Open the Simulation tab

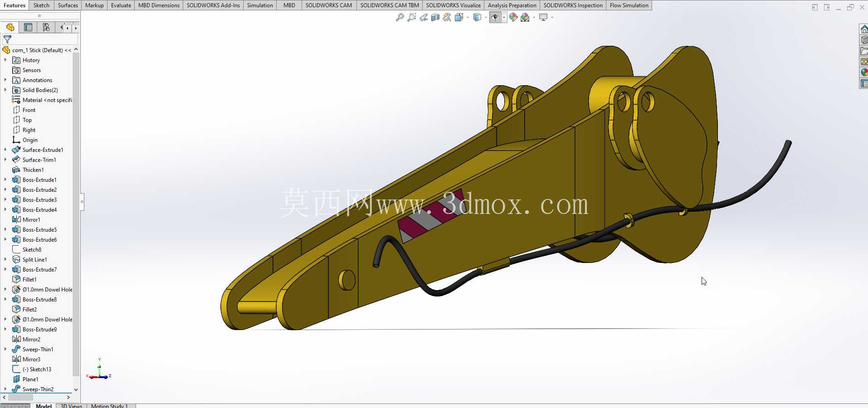[260, 5]
